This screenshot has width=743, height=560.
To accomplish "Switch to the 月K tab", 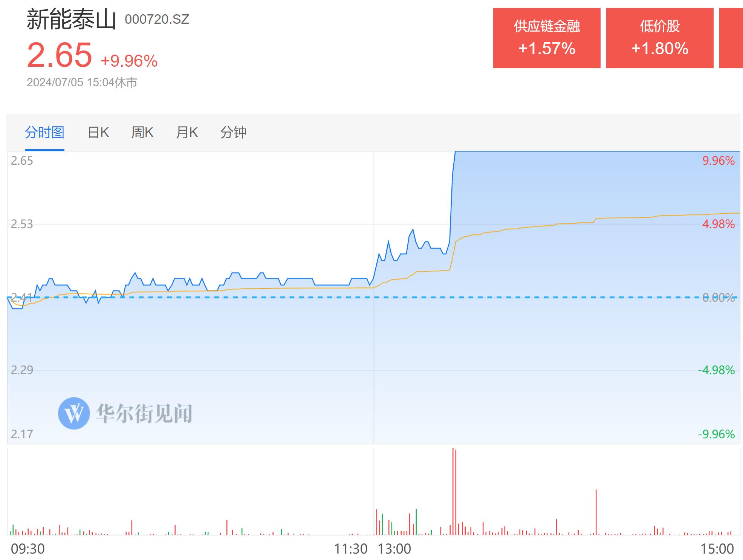I will [x=187, y=133].
